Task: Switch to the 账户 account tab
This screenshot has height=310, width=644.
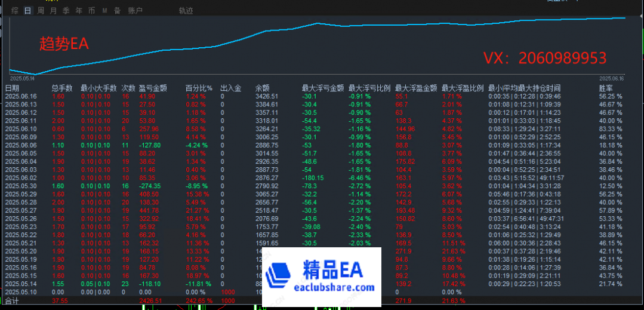Action: pos(135,11)
